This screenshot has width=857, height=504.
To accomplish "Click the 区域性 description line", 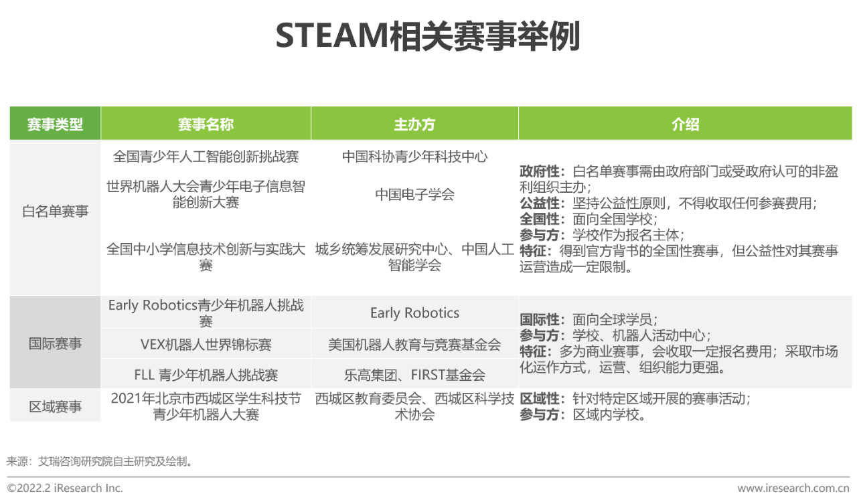I will 635,399.
